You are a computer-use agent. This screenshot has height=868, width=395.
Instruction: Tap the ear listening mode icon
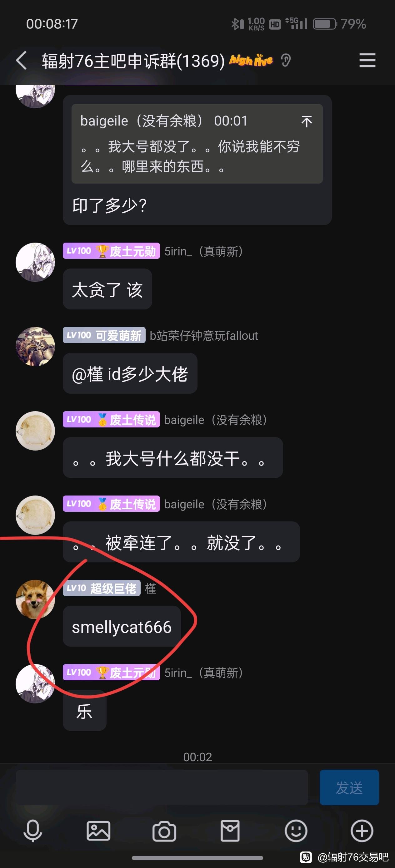tap(286, 61)
